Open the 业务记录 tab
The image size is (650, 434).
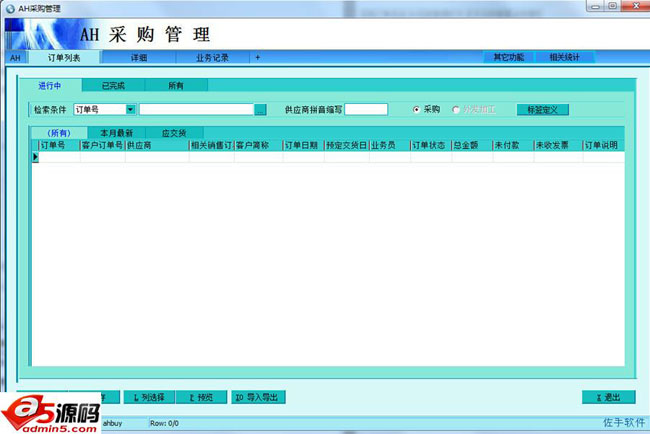(x=212, y=58)
